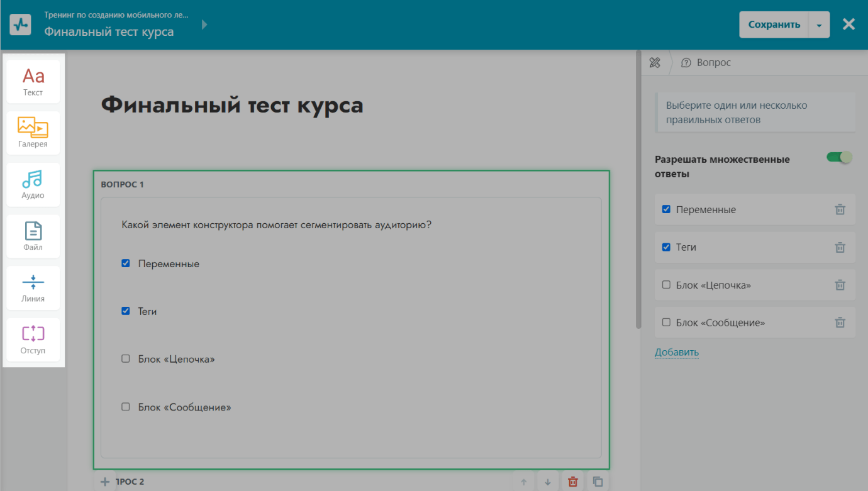Duplicate the question block
The image size is (868, 491).
[598, 482]
